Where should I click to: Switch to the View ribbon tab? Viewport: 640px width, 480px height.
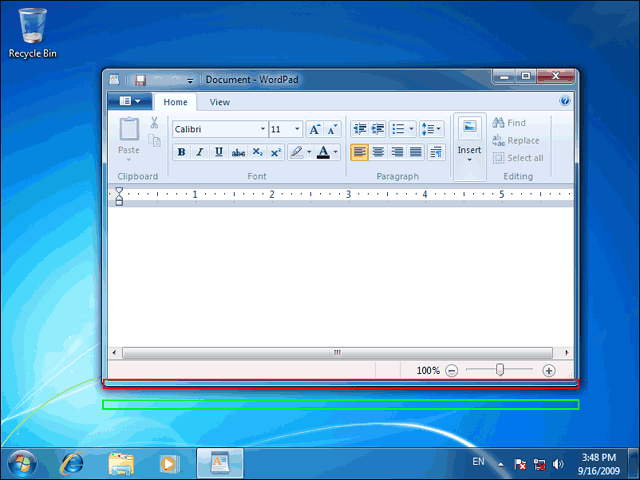220,102
